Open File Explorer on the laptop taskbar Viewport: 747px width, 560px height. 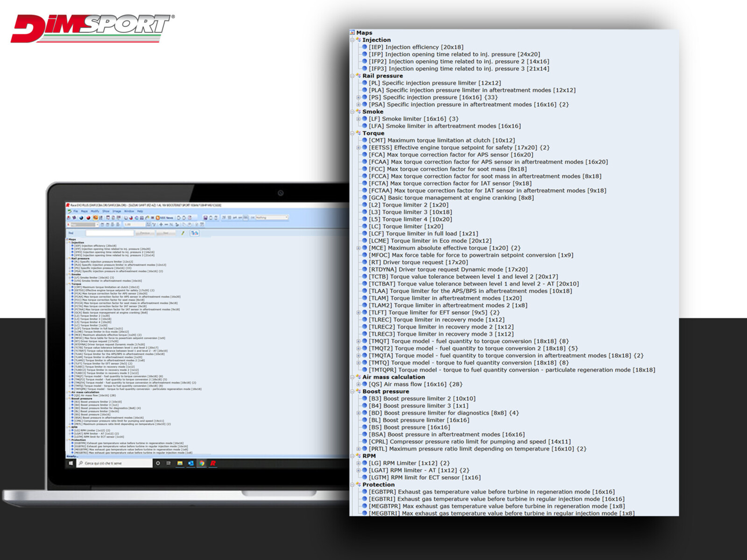tap(180, 463)
